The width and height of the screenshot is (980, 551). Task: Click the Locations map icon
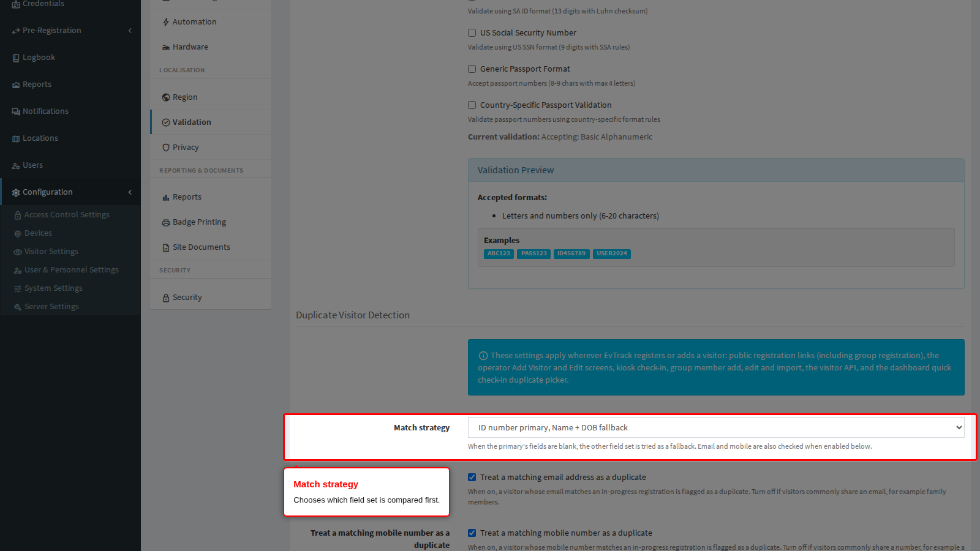[16, 138]
